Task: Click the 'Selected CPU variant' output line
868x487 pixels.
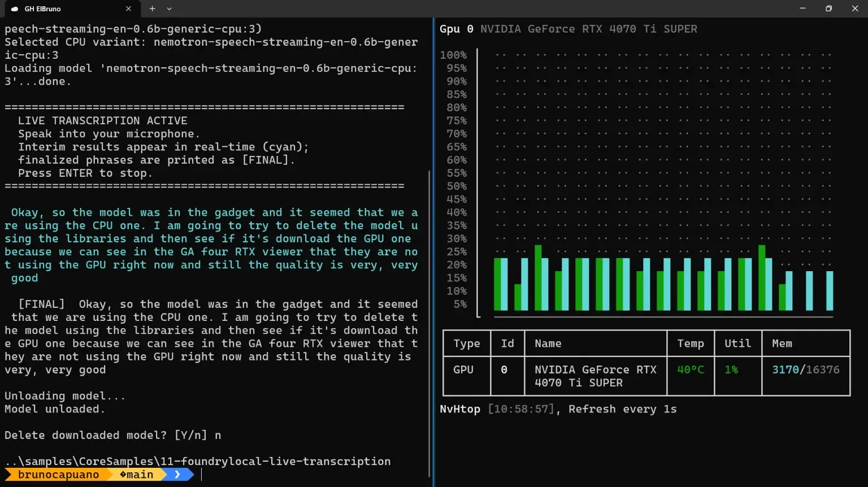Action: 211,49
